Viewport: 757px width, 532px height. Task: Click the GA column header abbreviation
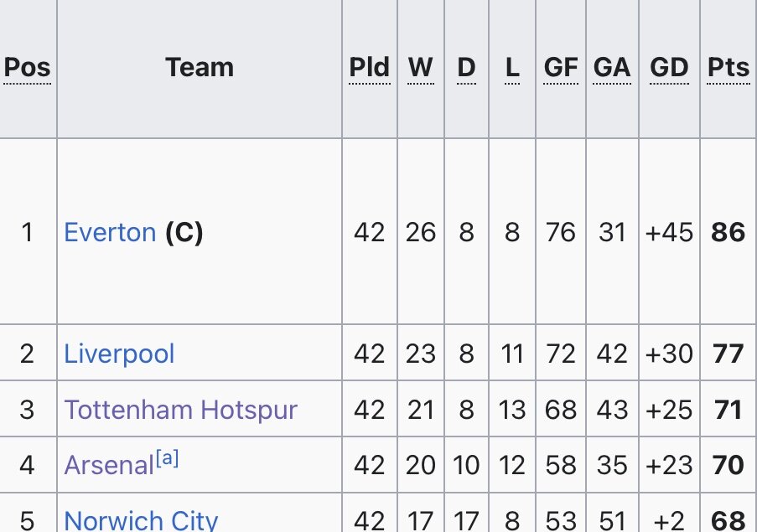point(612,67)
